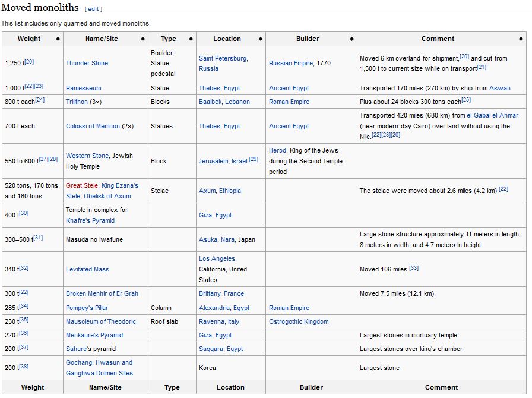Click the Aswan link in comments
Image resolution: width=532 pixels, height=398 pixels.
[499, 88]
